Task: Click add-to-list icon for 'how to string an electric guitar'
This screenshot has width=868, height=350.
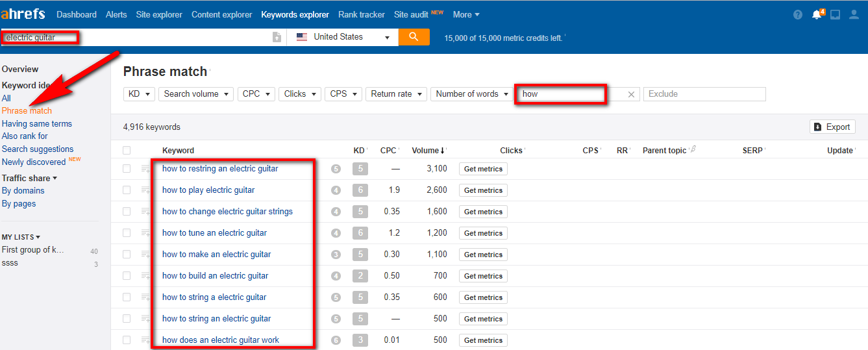Action: 146,319
